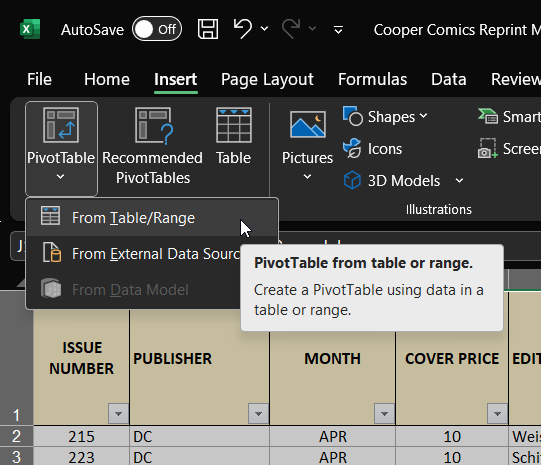Choose From External Data Source option
This screenshot has width=541, height=465.
pos(134,254)
